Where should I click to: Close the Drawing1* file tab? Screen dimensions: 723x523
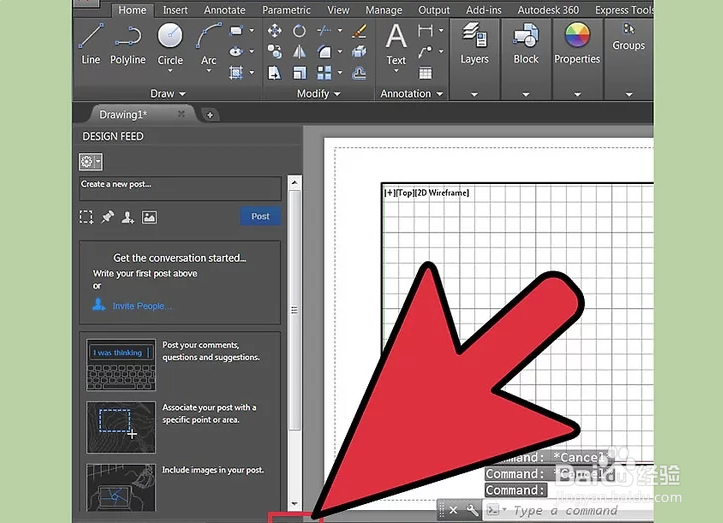point(181,114)
